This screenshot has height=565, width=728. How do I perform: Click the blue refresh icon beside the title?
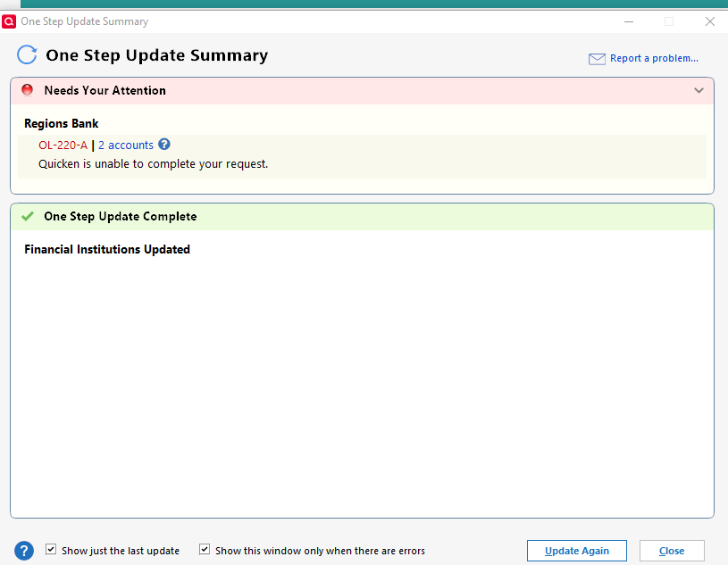[x=27, y=54]
